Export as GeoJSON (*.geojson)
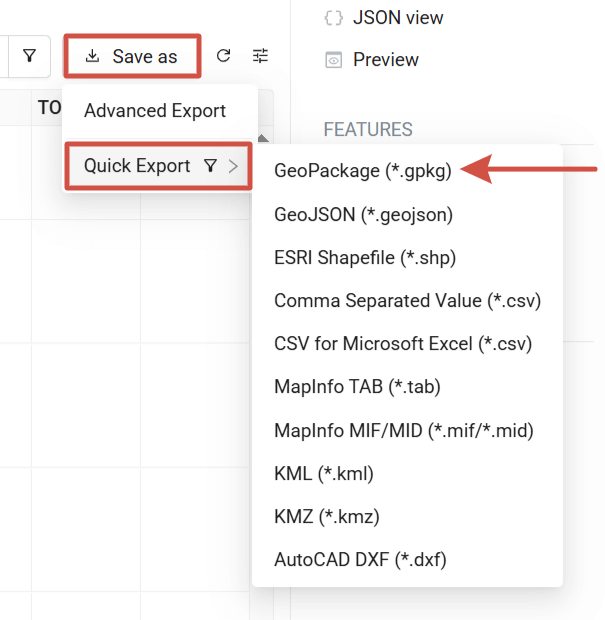 [363, 214]
